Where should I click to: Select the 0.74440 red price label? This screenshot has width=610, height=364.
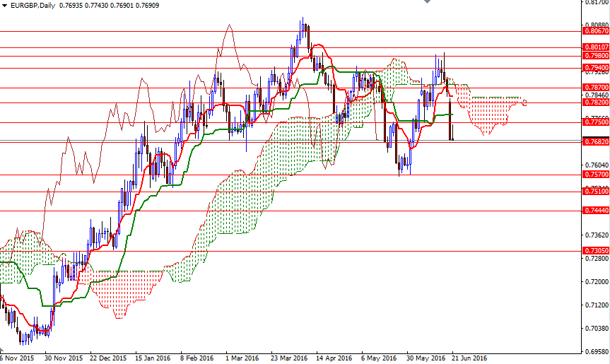click(x=596, y=211)
